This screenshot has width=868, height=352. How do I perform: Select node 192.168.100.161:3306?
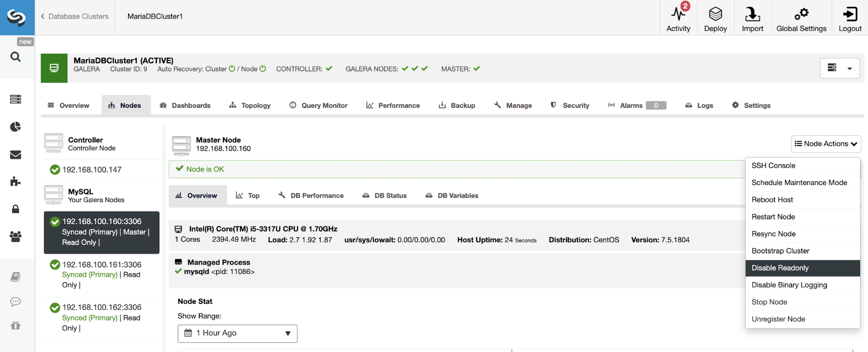coord(102,275)
